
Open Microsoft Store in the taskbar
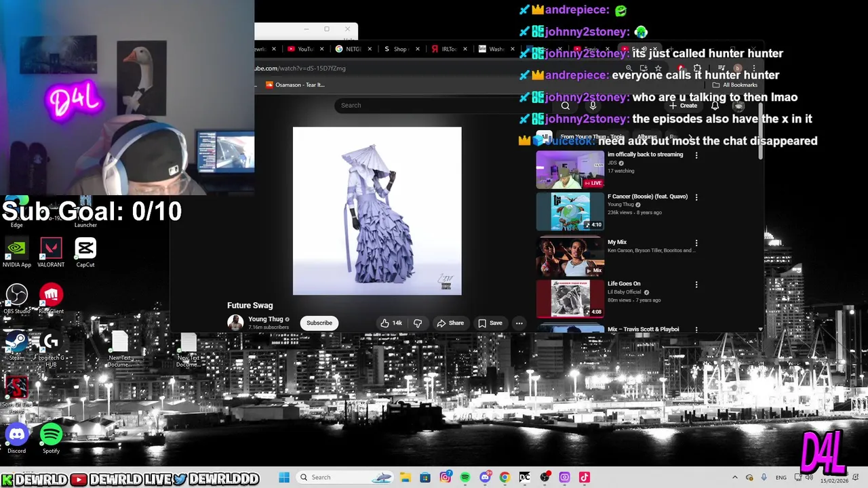[425, 477]
